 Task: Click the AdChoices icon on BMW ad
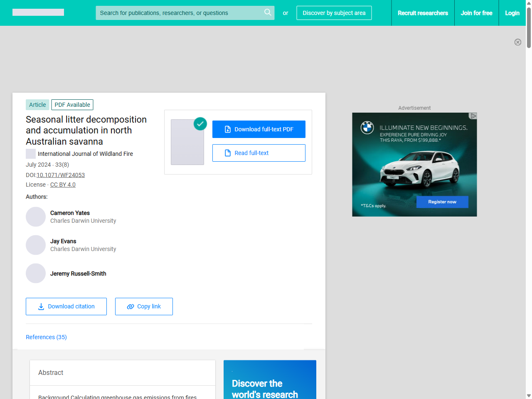tap(473, 116)
